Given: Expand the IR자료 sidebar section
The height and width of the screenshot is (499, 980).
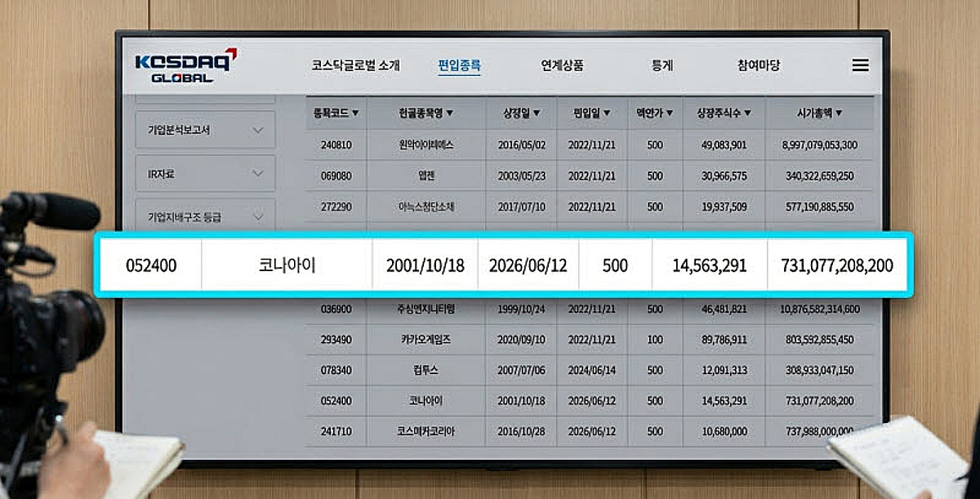Looking at the screenshot, I should point(205,173).
